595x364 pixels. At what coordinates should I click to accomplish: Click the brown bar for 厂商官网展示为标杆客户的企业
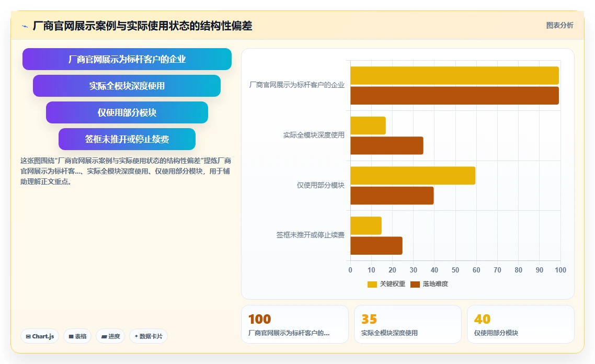coord(454,96)
